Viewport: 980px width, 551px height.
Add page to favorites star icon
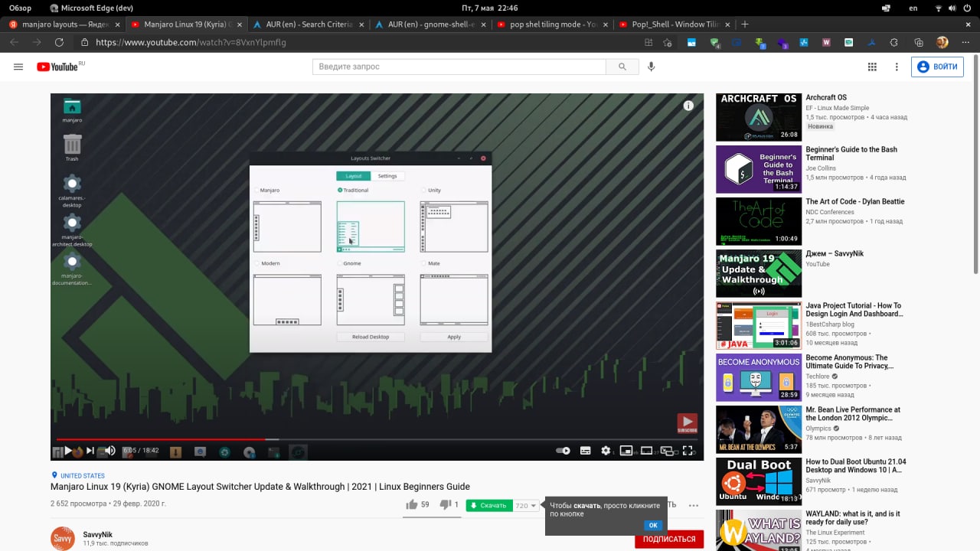tap(668, 43)
